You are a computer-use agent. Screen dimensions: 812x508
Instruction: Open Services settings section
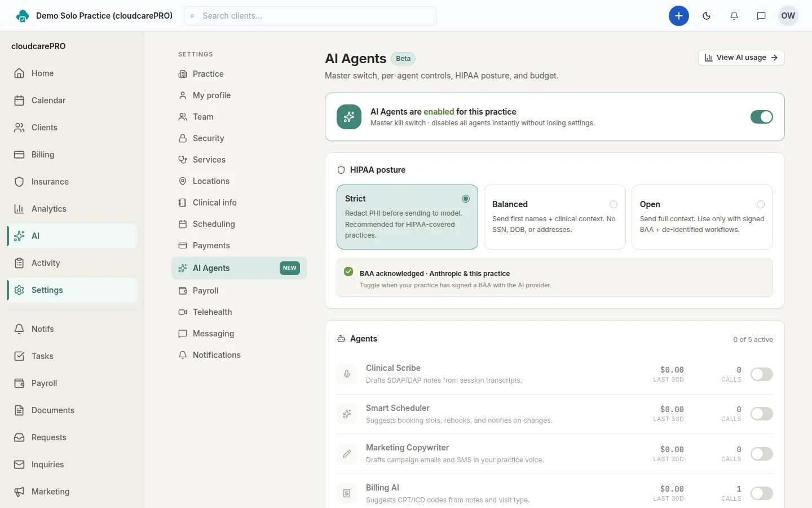[239, 160]
